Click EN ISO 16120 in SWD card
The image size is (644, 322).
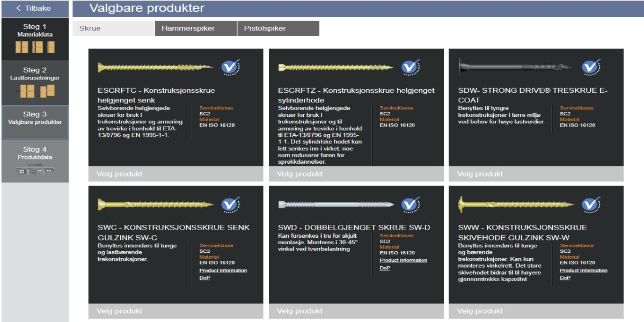(x=398, y=253)
